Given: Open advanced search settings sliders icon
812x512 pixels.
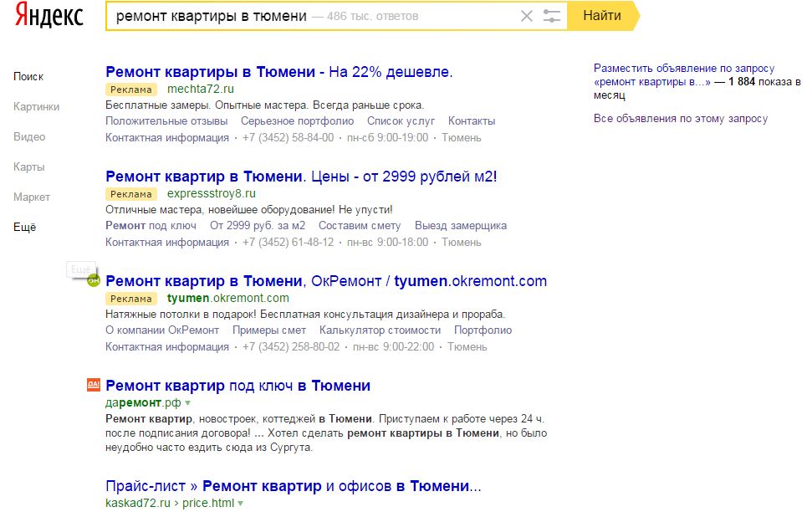Looking at the screenshot, I should tap(552, 16).
